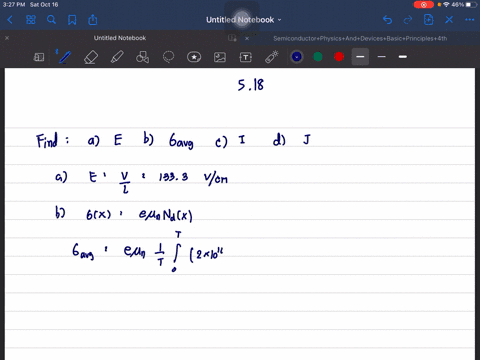Close the Untitled Notebook tab
This screenshot has height=360, width=480.
pos(7,38)
